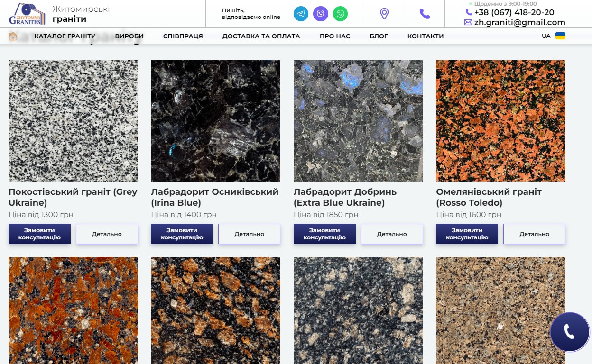Open Лабрадорит Добринь product image
592x364 pixels.
[x=358, y=121]
